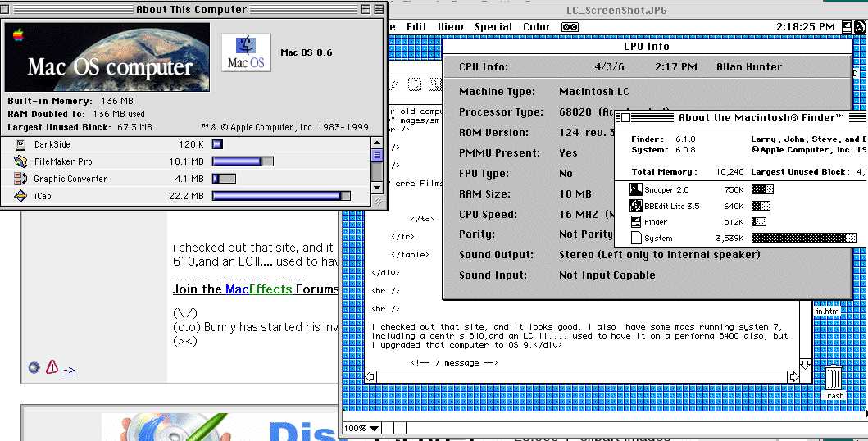Click the zoom box of About This Computer

(x=366, y=9)
